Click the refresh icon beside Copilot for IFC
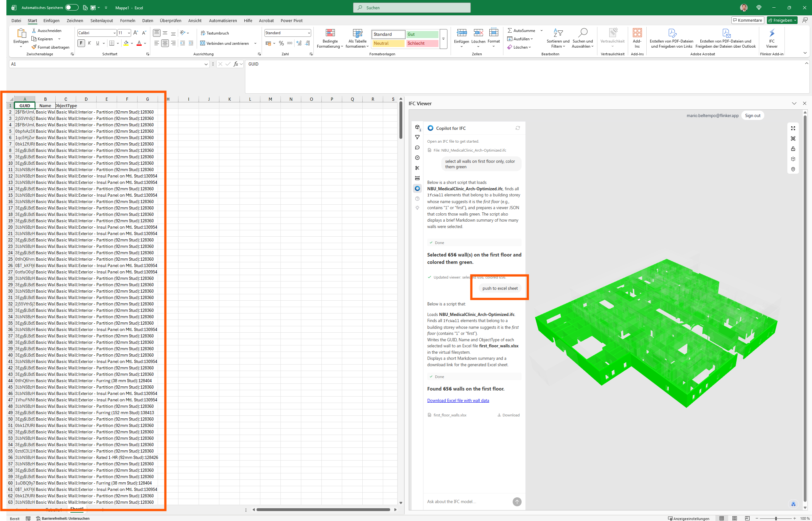Viewport: 812px width, 521px height. coord(517,128)
